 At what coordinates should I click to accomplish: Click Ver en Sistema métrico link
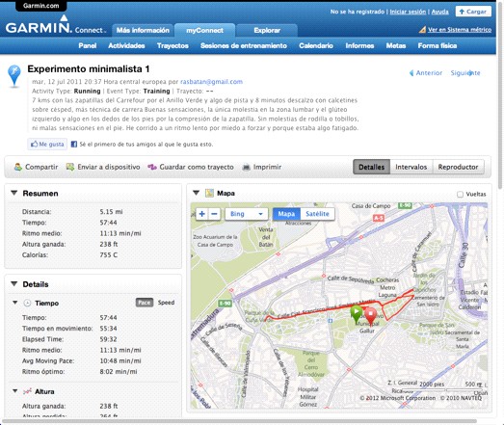[460, 30]
